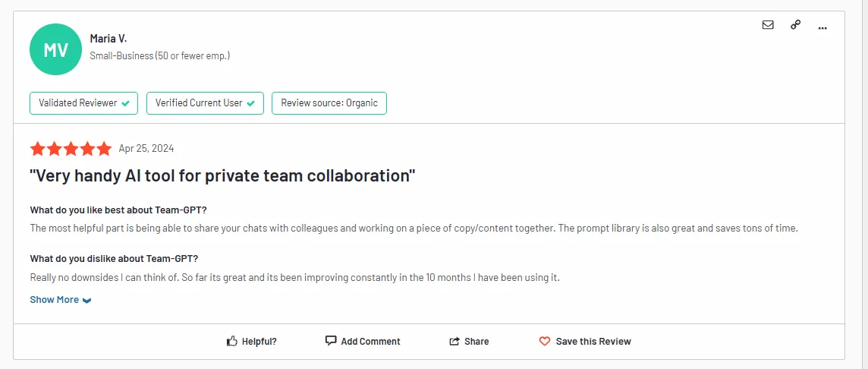
Task: Open the MV reviewer avatar
Action: point(55,50)
